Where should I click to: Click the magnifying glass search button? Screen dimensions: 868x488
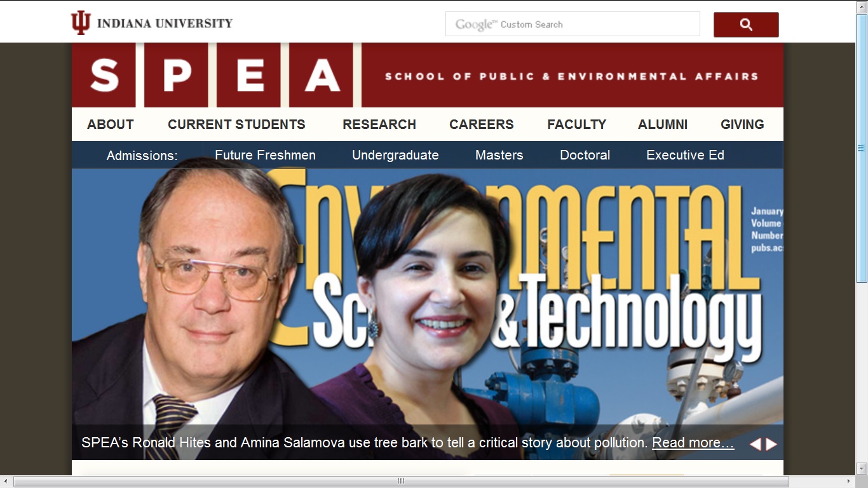746,25
